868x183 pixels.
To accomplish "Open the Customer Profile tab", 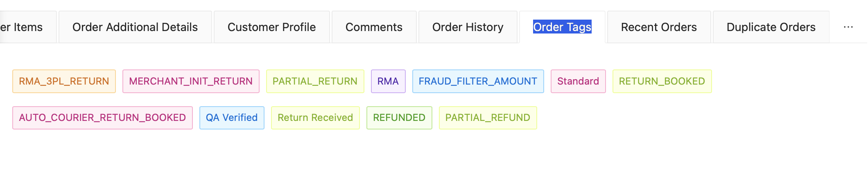I will pyautogui.click(x=272, y=27).
